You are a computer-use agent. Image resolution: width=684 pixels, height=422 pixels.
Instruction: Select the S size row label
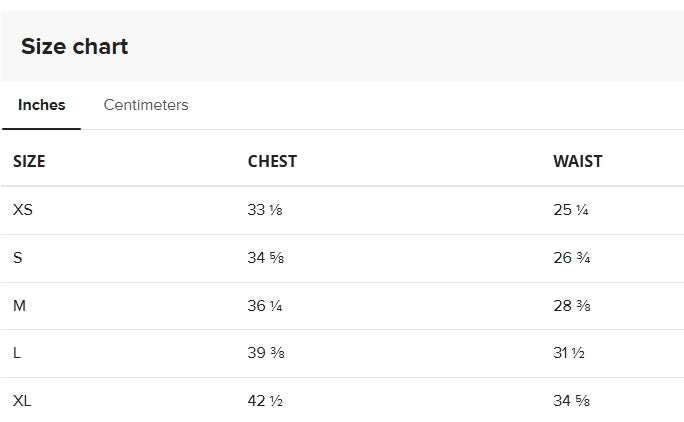tap(17, 258)
